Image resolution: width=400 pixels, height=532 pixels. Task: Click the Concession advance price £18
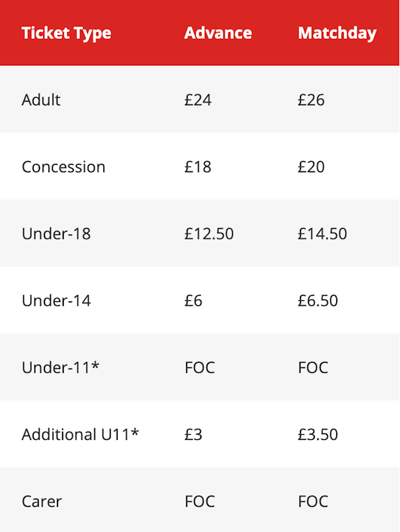pyautogui.click(x=198, y=167)
